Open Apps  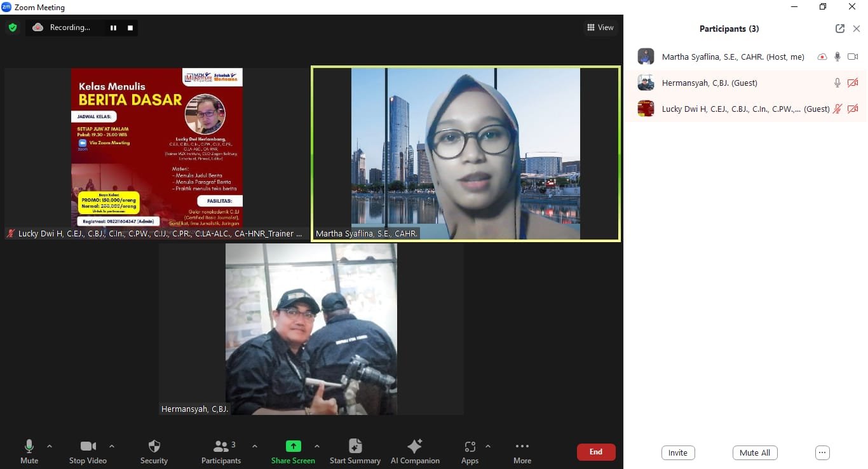point(470,452)
